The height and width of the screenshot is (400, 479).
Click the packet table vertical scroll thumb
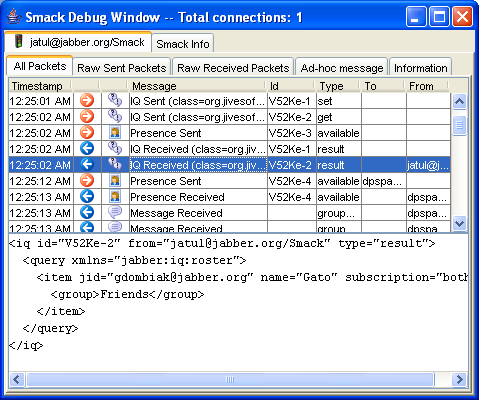[x=459, y=125]
